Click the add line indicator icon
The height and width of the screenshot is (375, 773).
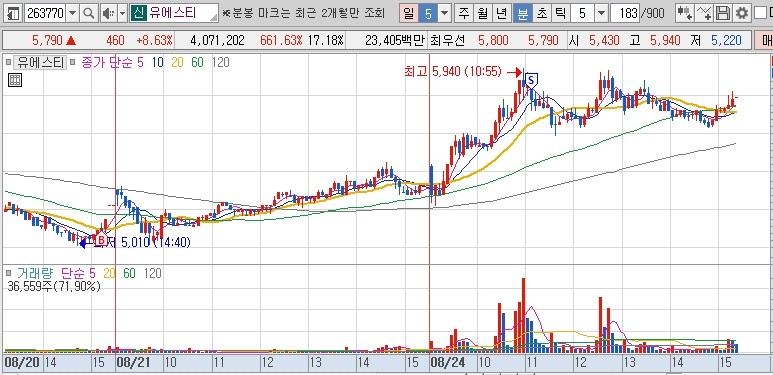[704, 13]
